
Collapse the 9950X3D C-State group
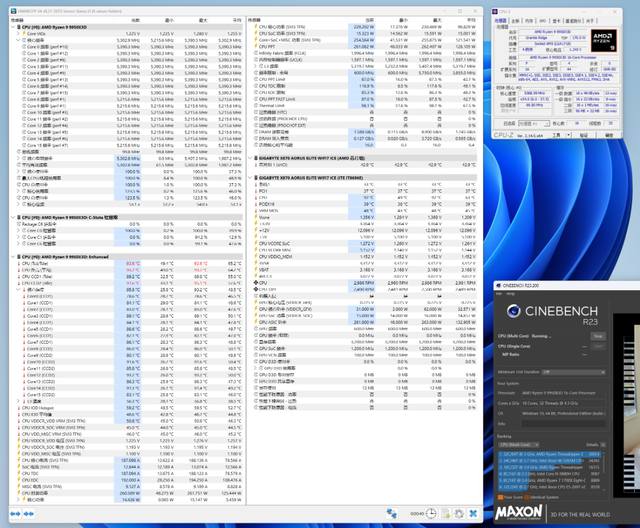coord(13,217)
